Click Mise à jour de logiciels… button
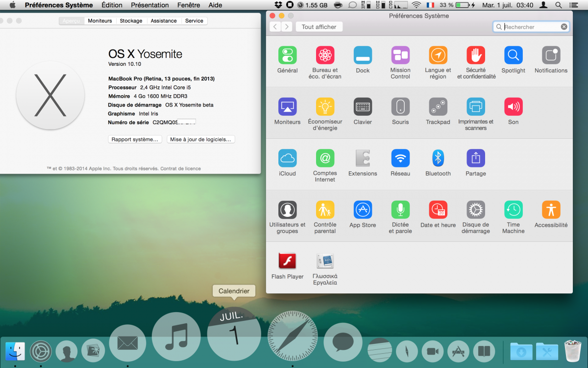588x368 pixels. pyautogui.click(x=200, y=139)
